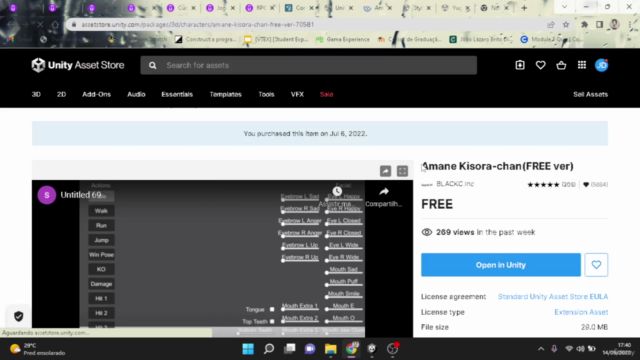
Task: Open the Essentials category menu
Action: coord(177,94)
